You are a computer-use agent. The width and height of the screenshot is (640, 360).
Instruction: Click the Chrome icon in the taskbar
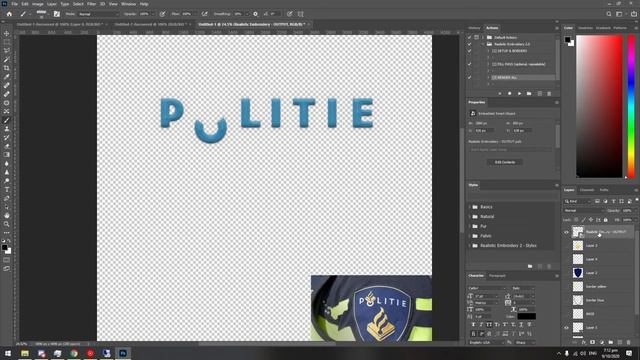74,353
